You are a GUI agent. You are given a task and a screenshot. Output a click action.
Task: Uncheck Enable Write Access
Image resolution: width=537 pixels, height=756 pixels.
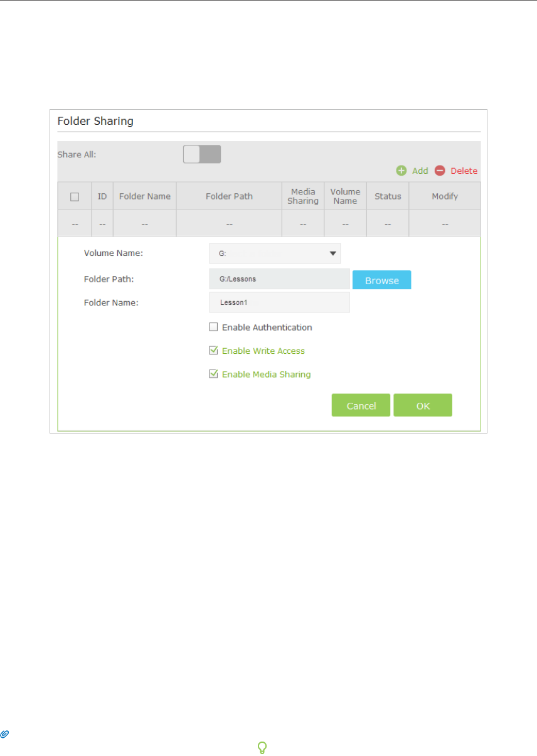point(213,351)
